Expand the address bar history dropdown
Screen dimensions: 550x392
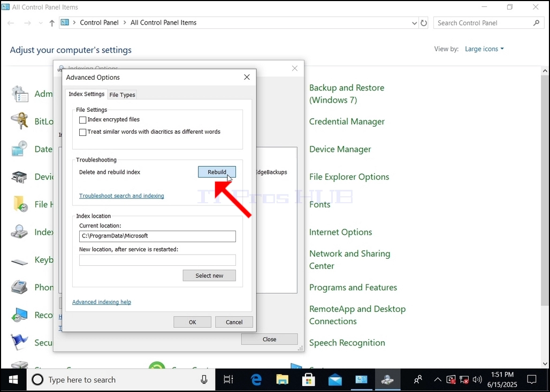click(414, 23)
